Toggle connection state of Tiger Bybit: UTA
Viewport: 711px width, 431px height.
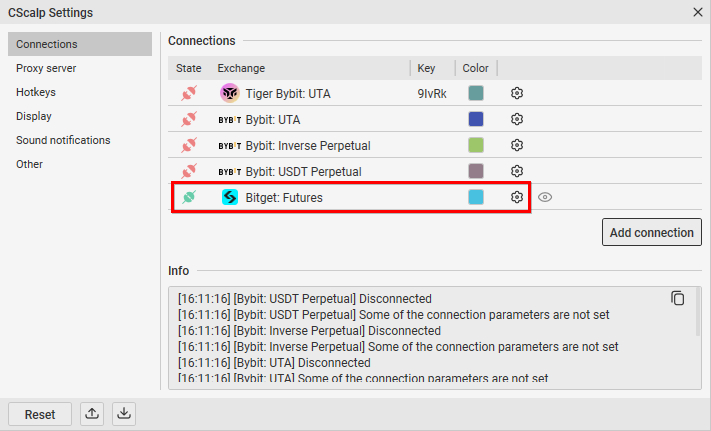pyautogui.click(x=188, y=93)
